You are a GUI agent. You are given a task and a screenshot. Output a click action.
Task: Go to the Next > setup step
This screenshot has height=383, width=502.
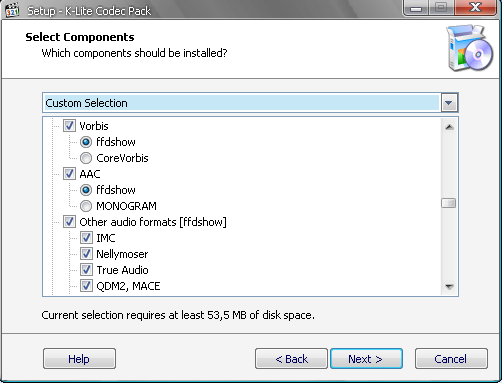(x=366, y=359)
